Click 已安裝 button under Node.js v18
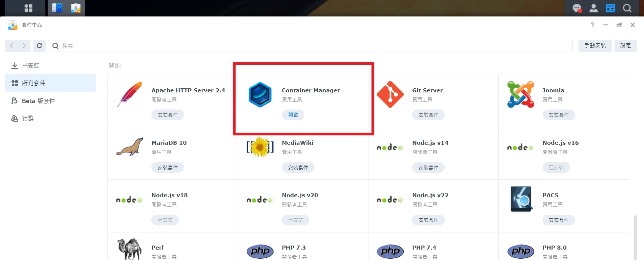This screenshot has height=260, width=644. click(165, 220)
